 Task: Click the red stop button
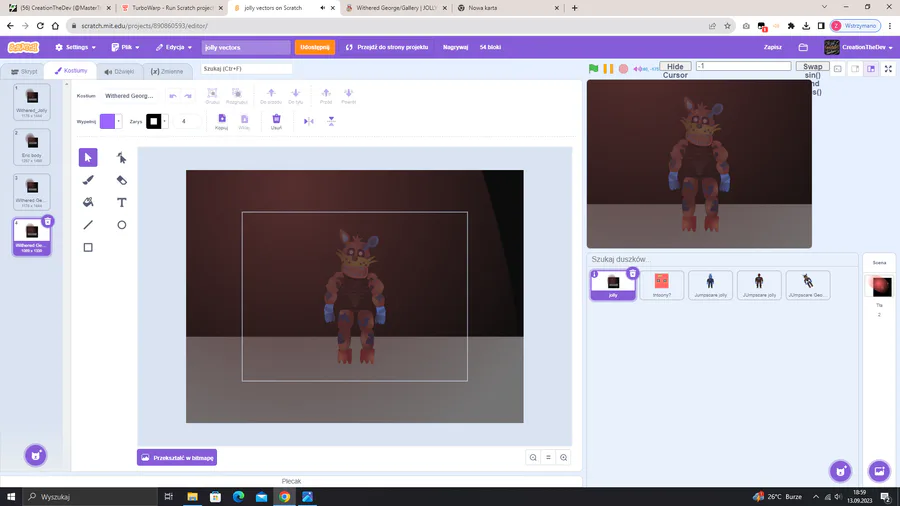(623, 69)
